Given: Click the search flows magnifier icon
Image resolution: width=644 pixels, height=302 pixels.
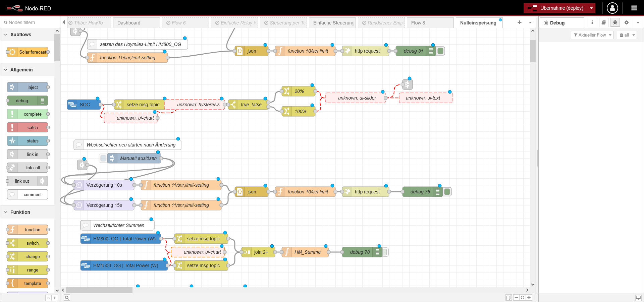Looking at the screenshot, I should click(67, 298).
